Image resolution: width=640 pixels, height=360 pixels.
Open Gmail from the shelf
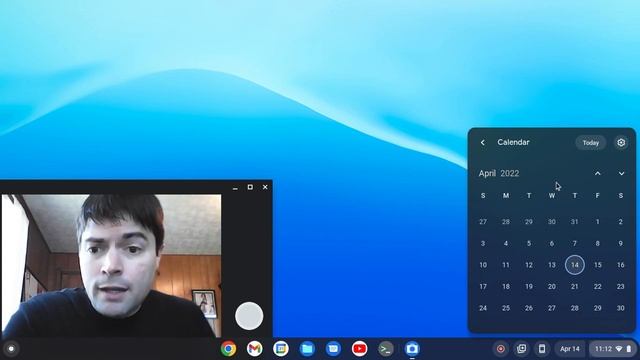pos(255,349)
